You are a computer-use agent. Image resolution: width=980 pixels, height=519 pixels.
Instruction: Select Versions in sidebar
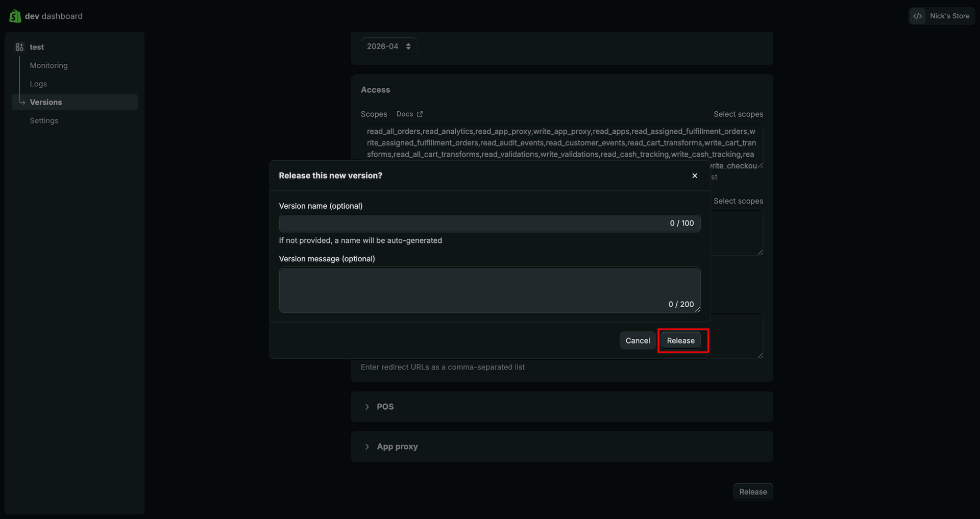coord(75,102)
